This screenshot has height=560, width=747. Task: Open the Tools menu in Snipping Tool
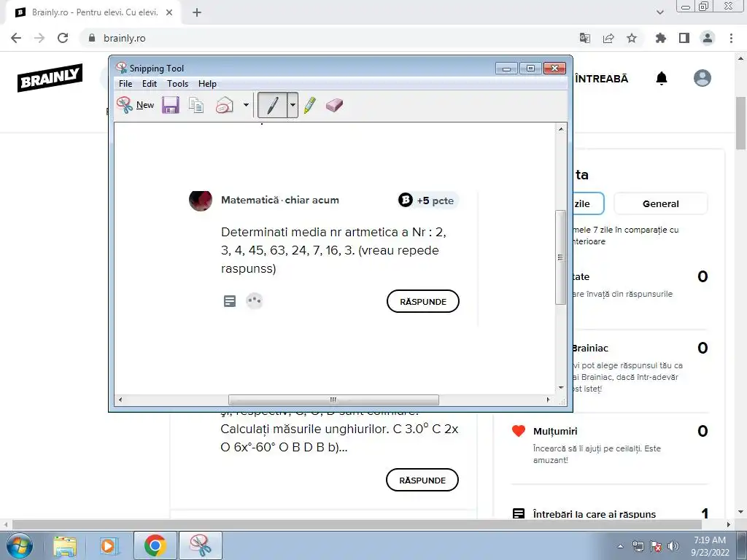click(177, 84)
